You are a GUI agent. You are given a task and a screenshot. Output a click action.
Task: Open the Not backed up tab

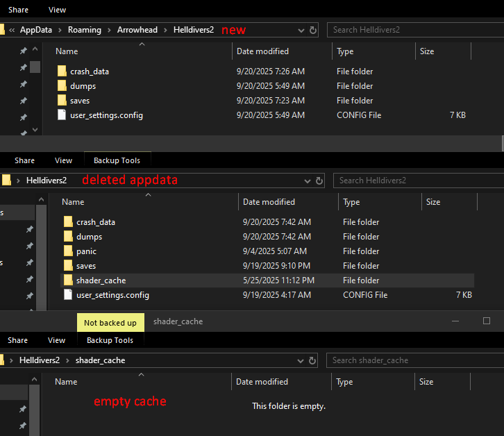tap(110, 322)
